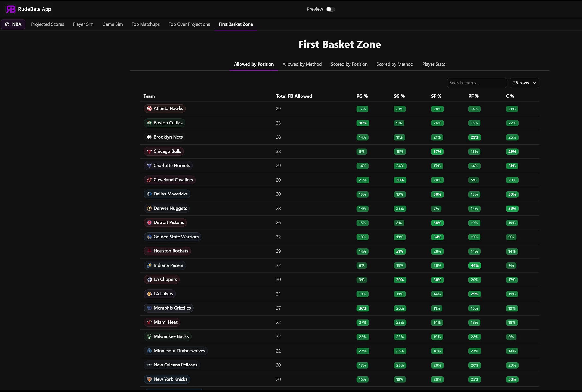582x392 pixels.
Task: Click the First Basket Zone page heading
Action: (x=339, y=44)
